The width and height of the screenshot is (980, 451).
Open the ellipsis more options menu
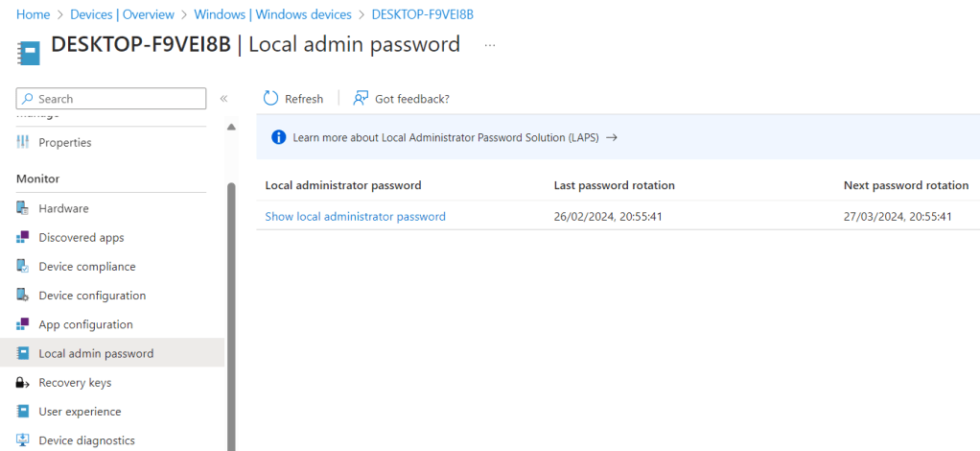point(490,45)
